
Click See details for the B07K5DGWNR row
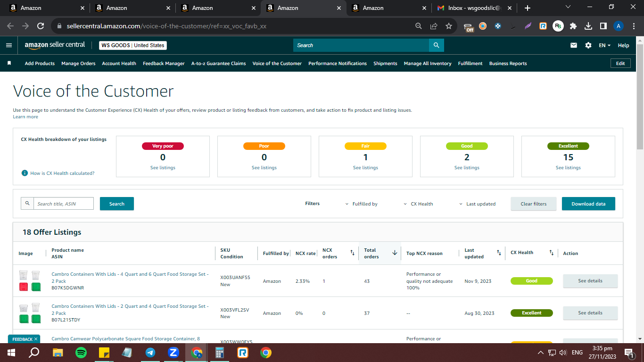click(590, 281)
